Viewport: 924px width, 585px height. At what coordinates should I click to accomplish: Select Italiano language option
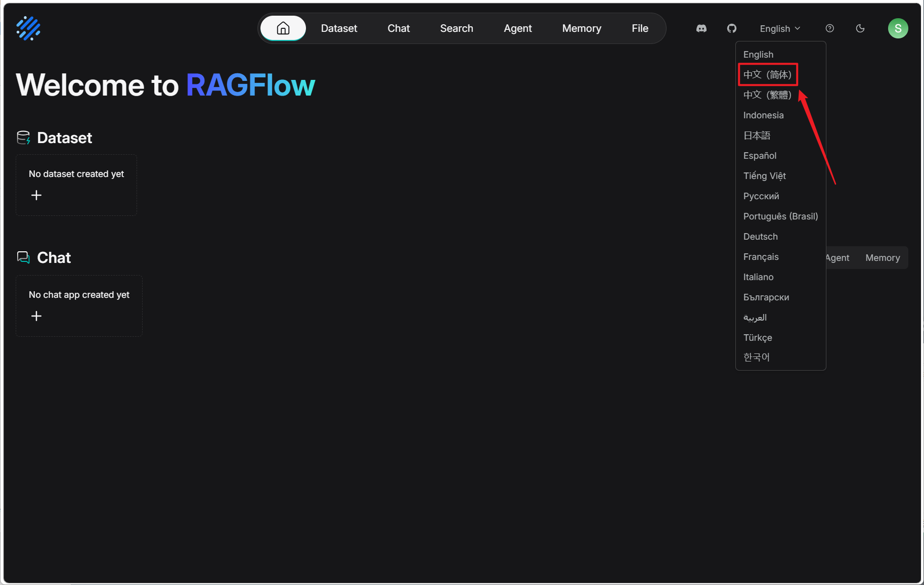click(x=781, y=277)
